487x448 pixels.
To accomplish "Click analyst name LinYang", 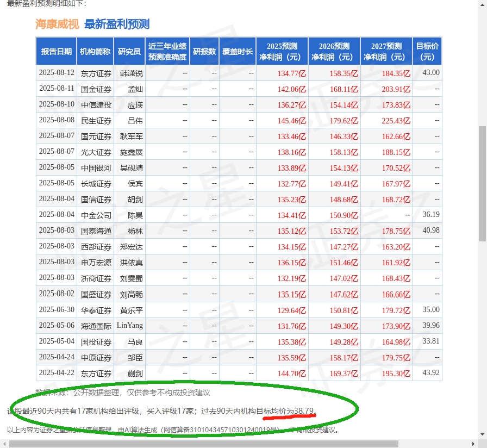I will [x=130, y=326].
